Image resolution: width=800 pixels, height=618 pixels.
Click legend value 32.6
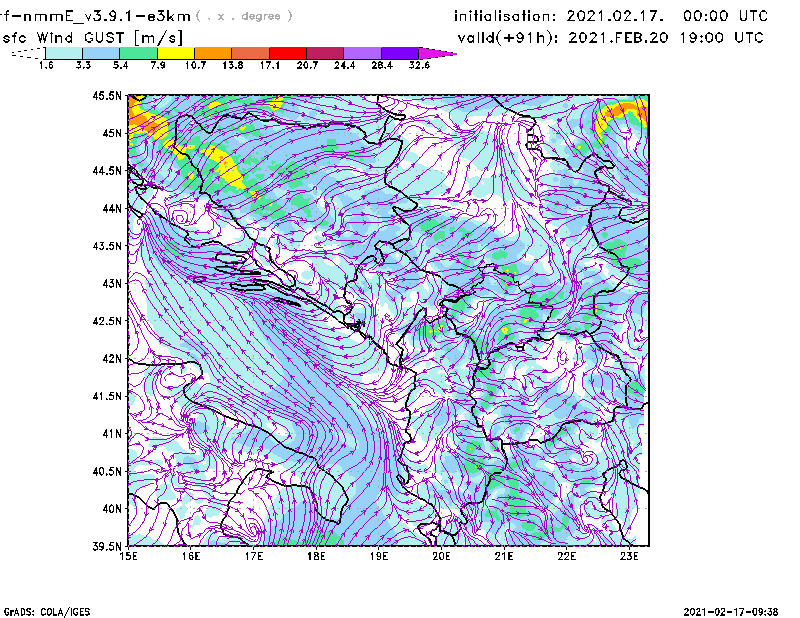[419, 65]
